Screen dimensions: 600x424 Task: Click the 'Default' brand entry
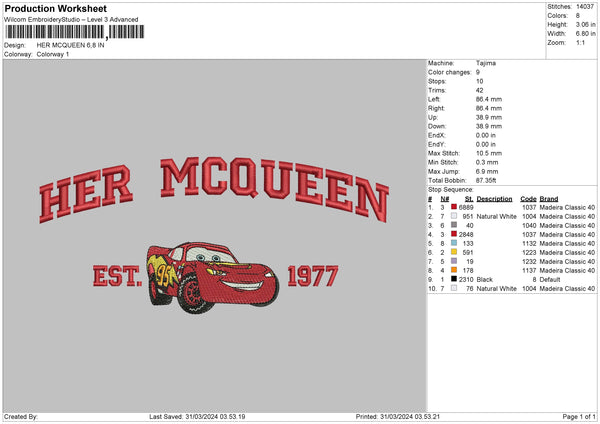coord(550,280)
